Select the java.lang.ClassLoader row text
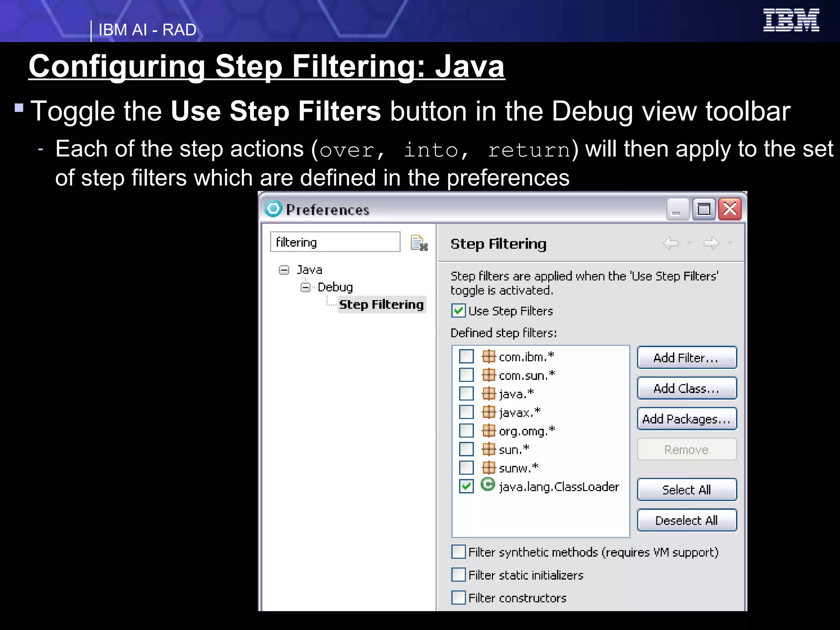 pyautogui.click(x=559, y=487)
